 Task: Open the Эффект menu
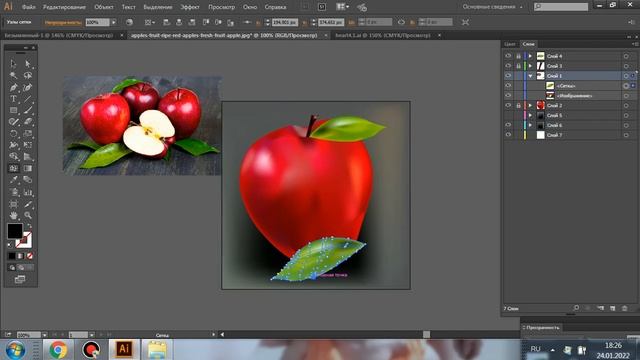tap(190, 7)
